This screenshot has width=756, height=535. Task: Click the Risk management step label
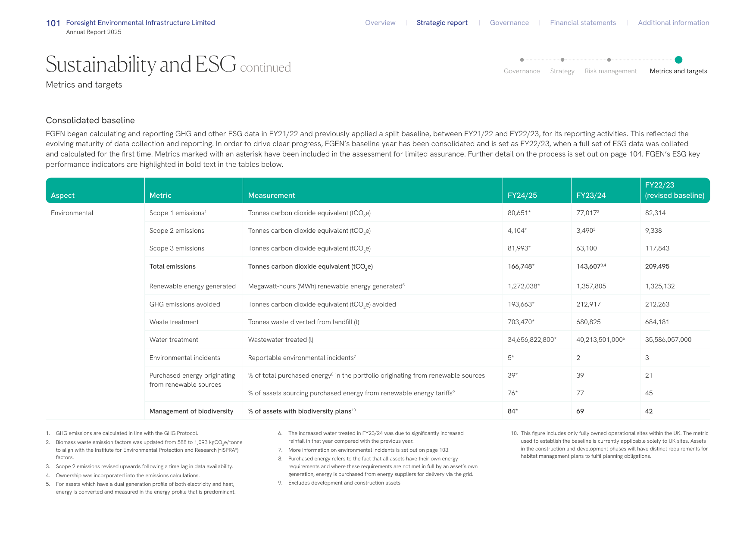tap(610, 71)
